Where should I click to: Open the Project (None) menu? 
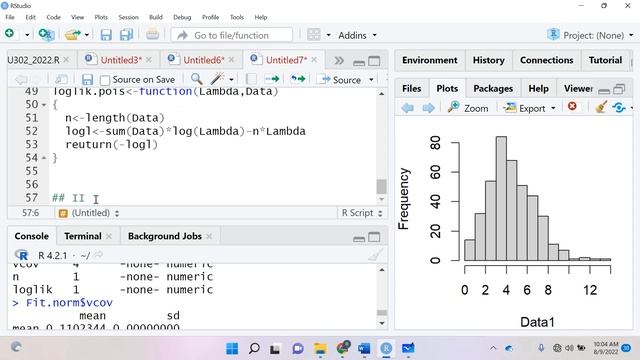tap(591, 35)
